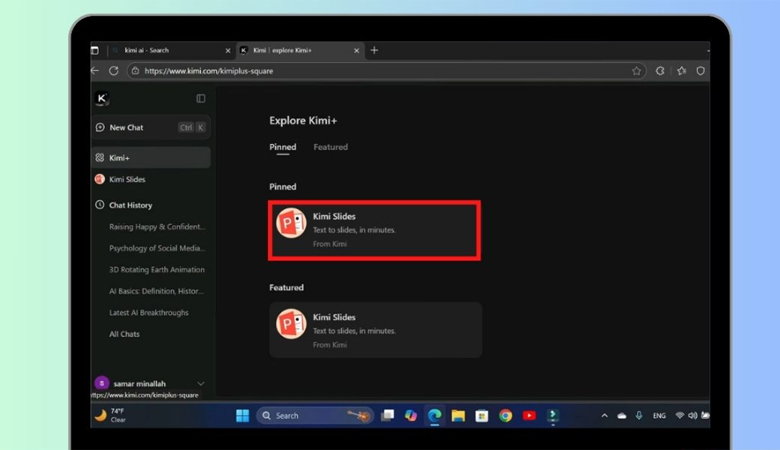
Task: Open a new browser tab
Action: 374,50
